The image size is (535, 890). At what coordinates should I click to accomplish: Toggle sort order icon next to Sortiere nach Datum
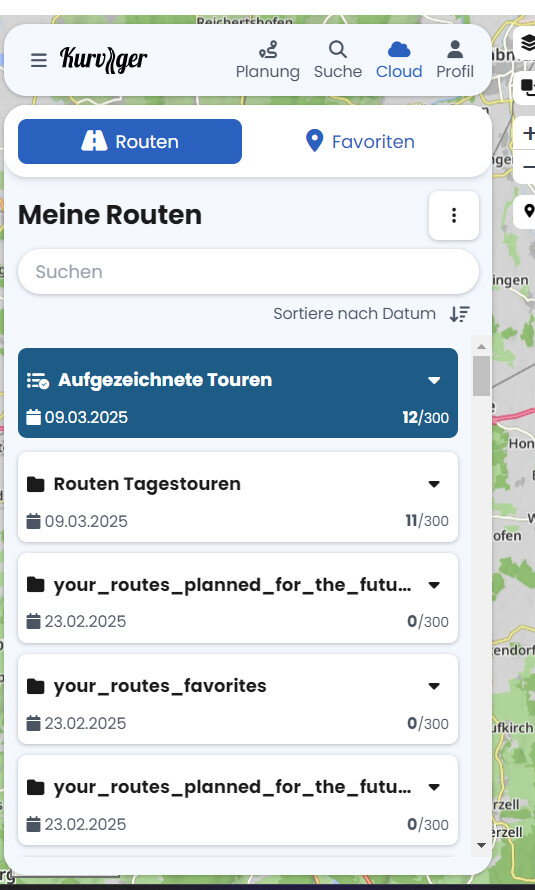[460, 314]
